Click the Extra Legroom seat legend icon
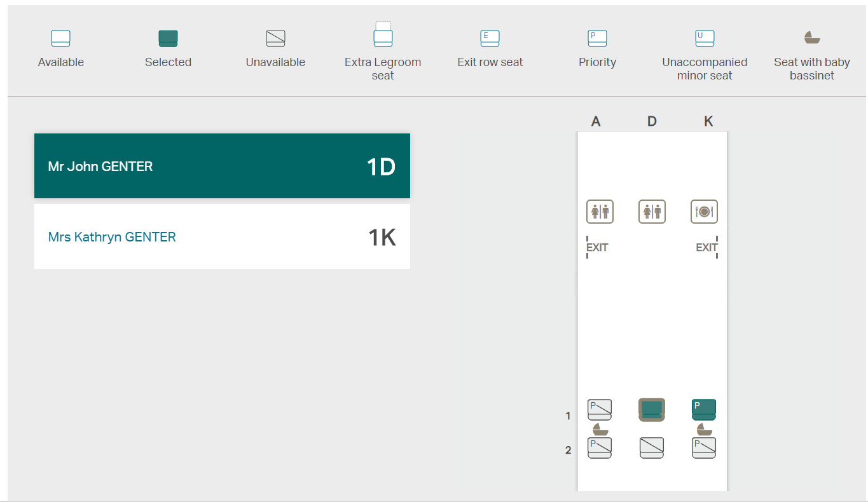This screenshot has height=502, width=868. [x=383, y=36]
